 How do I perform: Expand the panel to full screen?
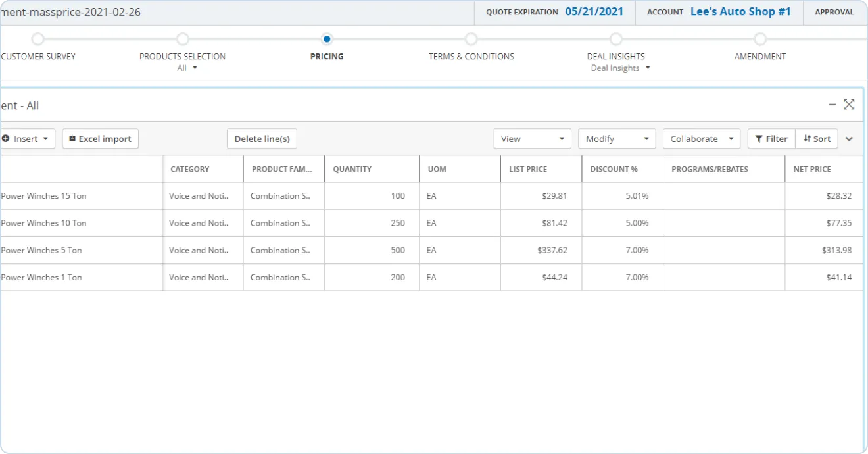point(849,105)
